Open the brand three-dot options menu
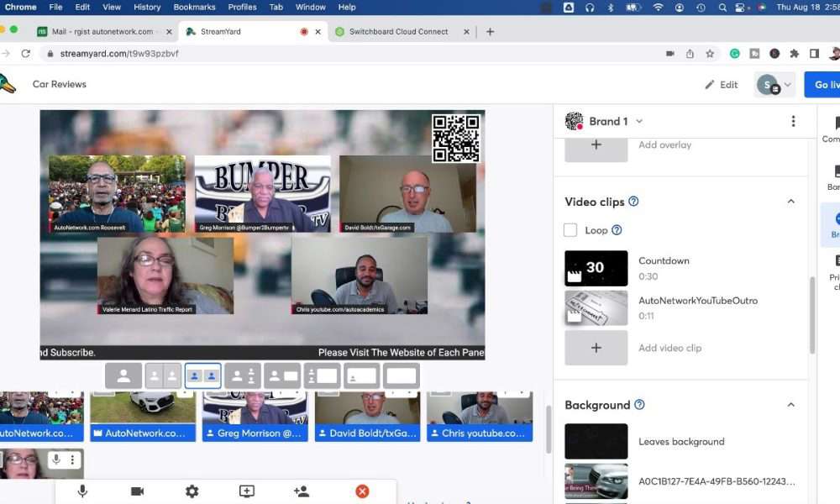The width and height of the screenshot is (840, 504). point(794,122)
